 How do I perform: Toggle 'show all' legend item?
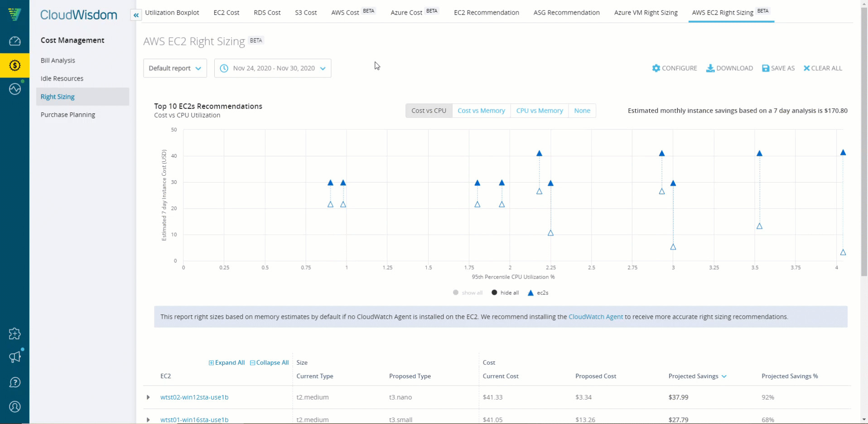[468, 293]
